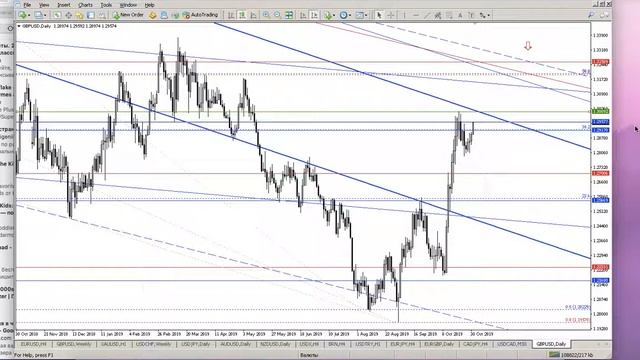Switch to the GBPUSD,Weekly chart tab
This screenshot has height=360, width=640.
pyautogui.click(x=73, y=344)
